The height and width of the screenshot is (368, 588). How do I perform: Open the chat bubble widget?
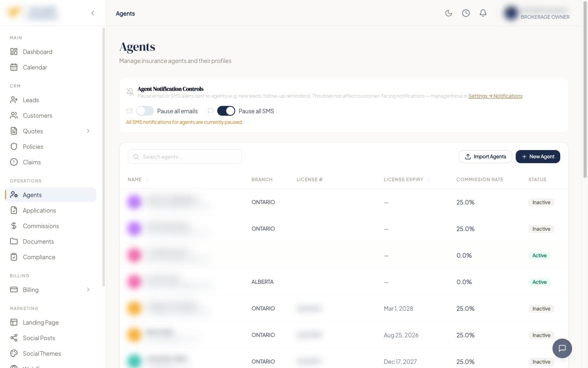click(562, 348)
